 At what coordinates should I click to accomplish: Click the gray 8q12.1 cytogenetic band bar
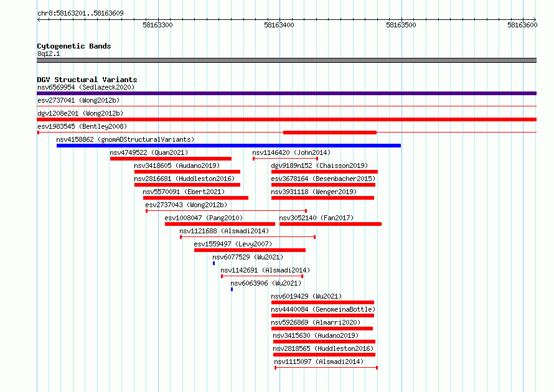(x=286, y=60)
